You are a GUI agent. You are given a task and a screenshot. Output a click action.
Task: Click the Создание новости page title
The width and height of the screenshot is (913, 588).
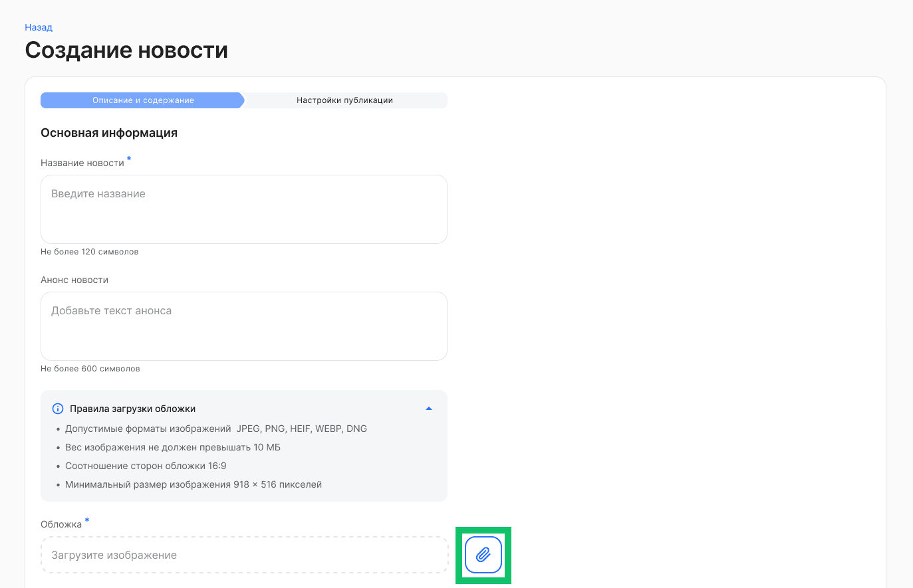(x=126, y=49)
